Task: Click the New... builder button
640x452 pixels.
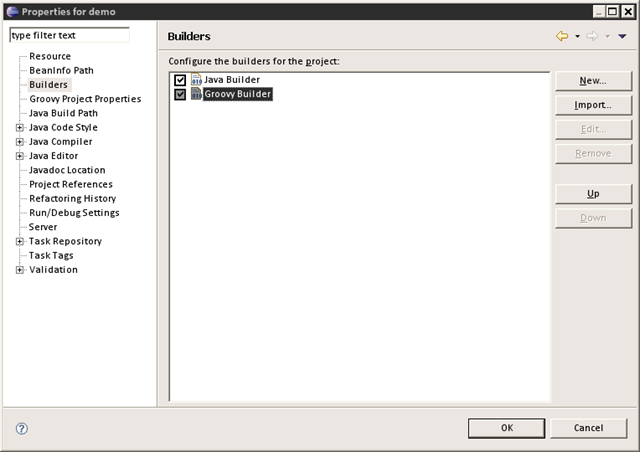Action: [x=593, y=81]
